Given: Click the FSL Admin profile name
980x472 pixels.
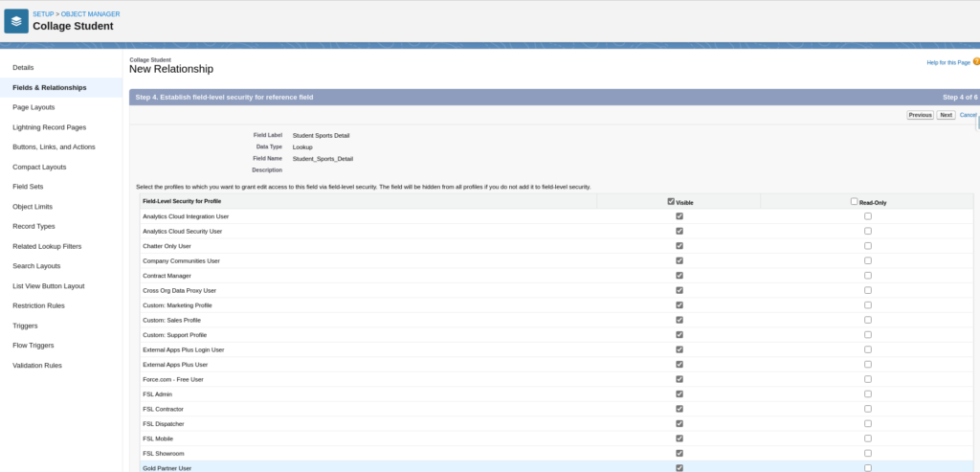Looking at the screenshot, I should [157, 394].
